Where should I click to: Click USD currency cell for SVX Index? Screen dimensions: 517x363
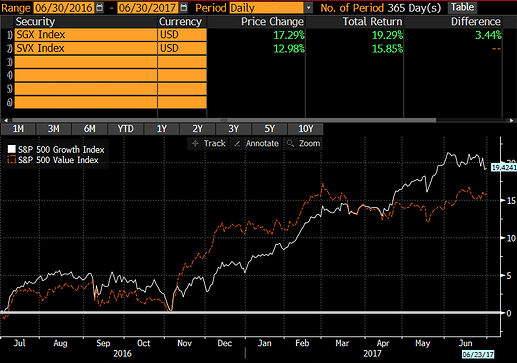coord(182,48)
